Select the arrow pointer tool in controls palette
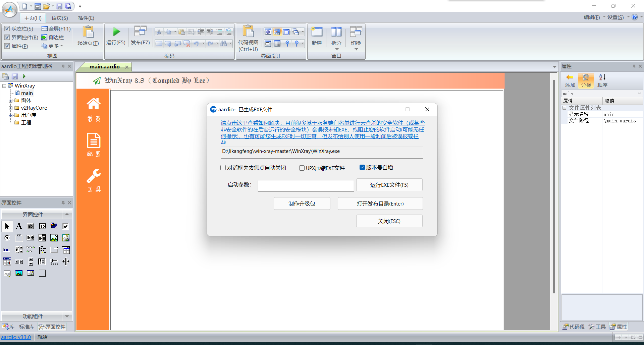 pos(7,226)
